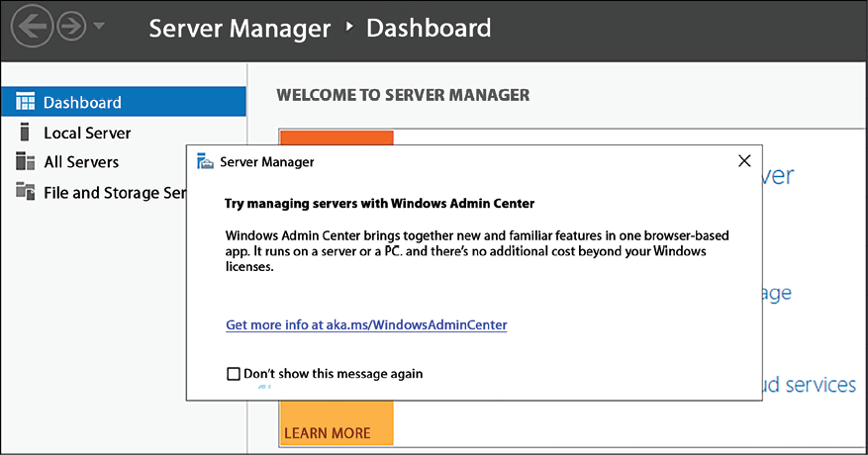This screenshot has height=455, width=868.
Task: Click the WELCOME TO SERVER MANAGER heading
Action: (403, 95)
